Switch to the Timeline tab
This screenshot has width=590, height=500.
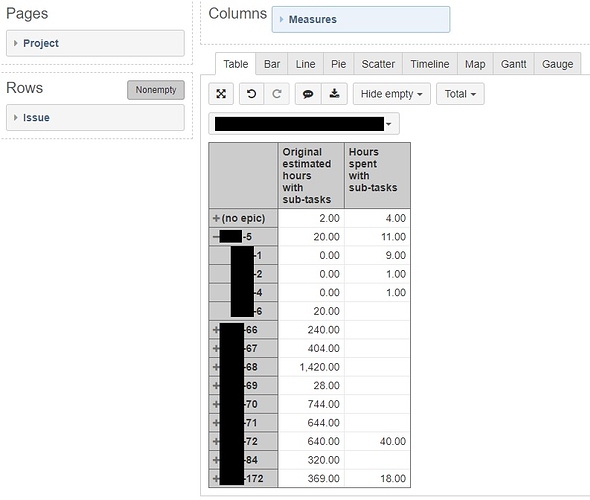click(430, 64)
